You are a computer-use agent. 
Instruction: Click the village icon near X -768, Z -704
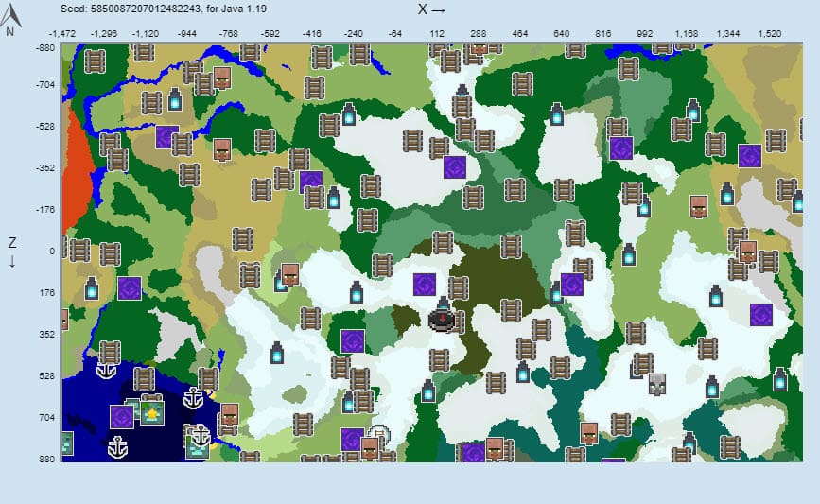pyautogui.click(x=222, y=78)
